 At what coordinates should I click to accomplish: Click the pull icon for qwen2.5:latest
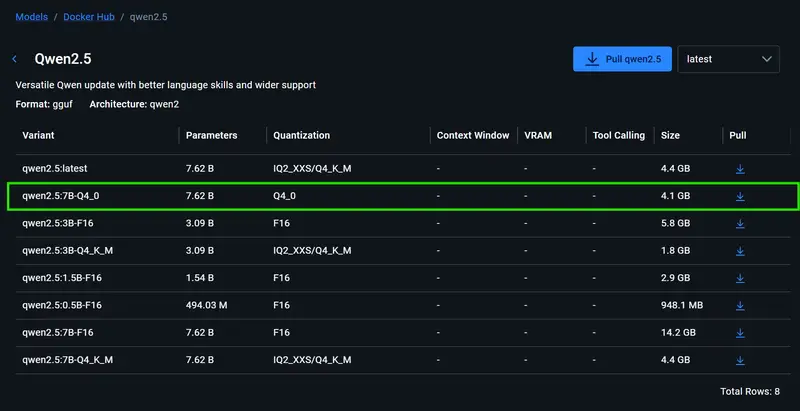point(740,169)
